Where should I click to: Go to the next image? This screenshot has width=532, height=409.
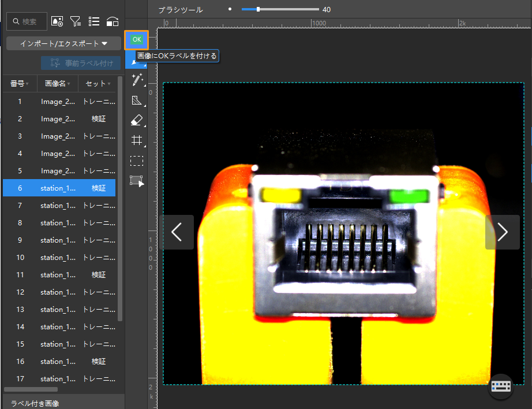coord(502,232)
